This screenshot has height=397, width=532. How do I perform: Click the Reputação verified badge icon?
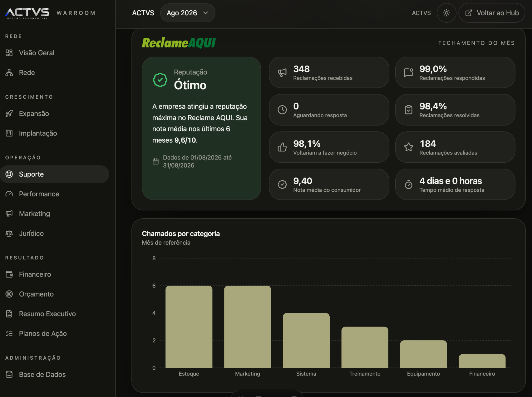(160, 80)
